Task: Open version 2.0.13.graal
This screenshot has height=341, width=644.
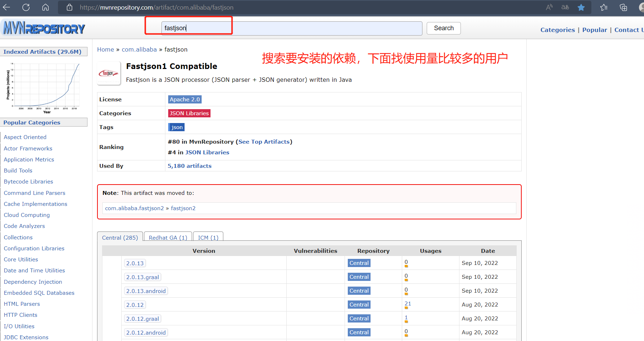Action: point(143,277)
